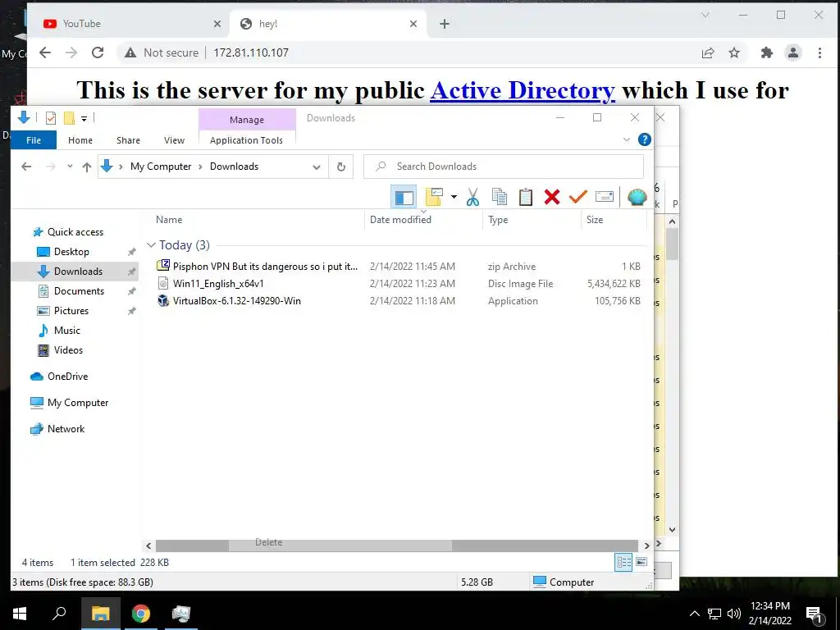Screen dimensions: 840x630
Task: Select the Win11_English_x64v1 file
Action: [218, 283]
